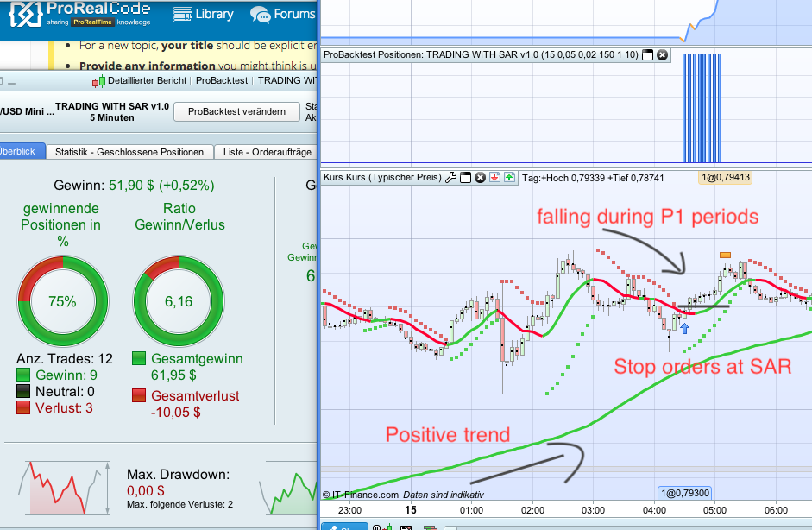Select the Überblick tab
Screen dimensions: 812x530
pos(20,151)
